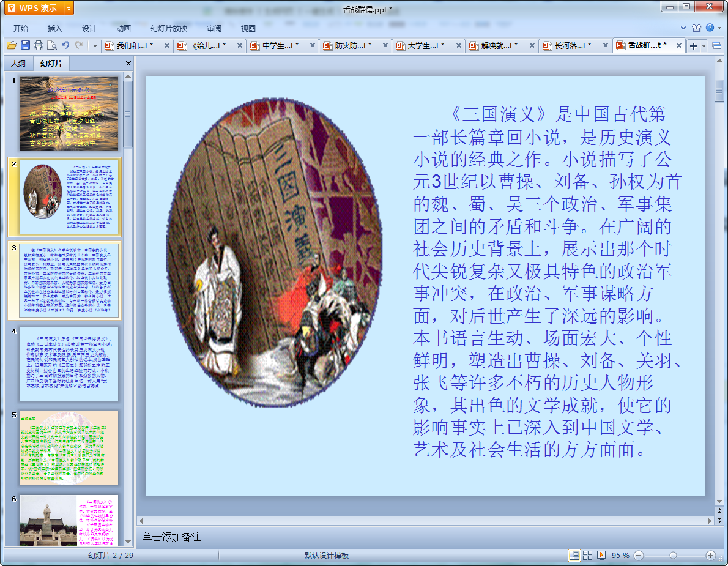Add a new document tab with plus button
This screenshot has width=728, height=566.
pos(693,45)
